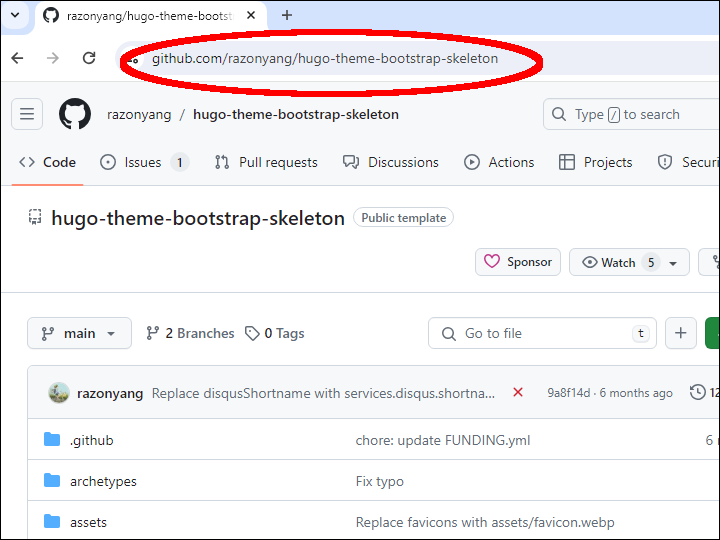720x540 pixels.
Task: Click the repo template icon beside the title
Action: pos(35,217)
